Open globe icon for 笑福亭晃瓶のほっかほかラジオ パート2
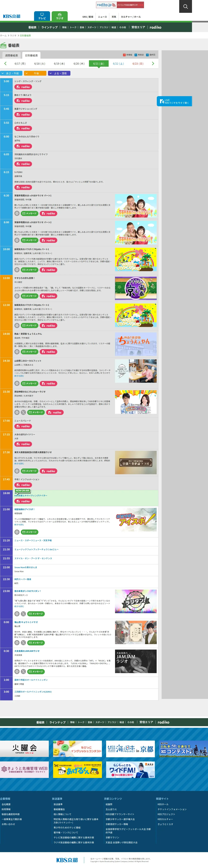 [x=17, y=240]
